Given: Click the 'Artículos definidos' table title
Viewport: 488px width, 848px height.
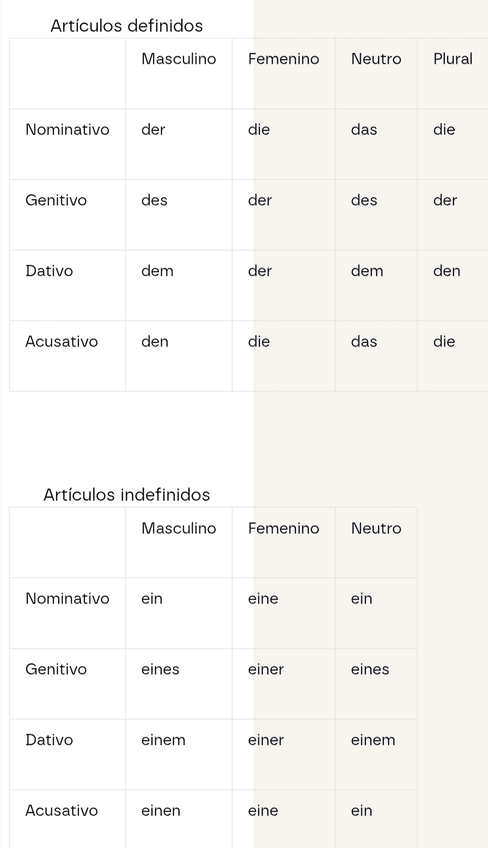Looking at the screenshot, I should [127, 25].
